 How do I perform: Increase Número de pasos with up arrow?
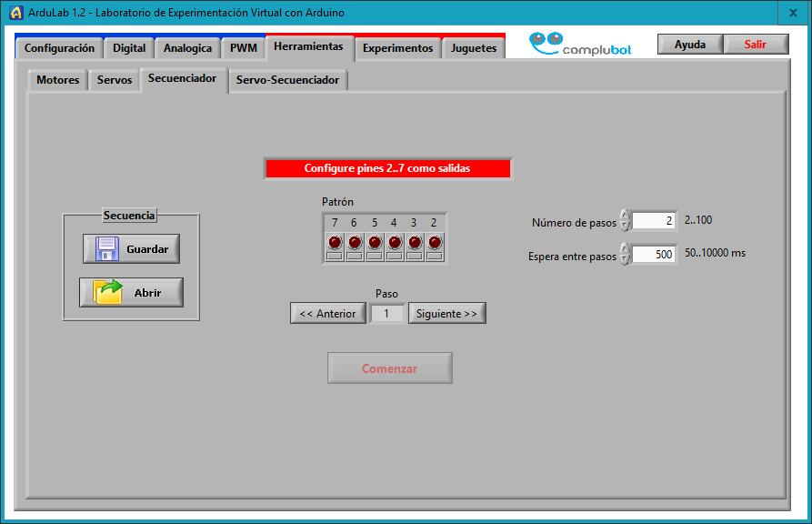click(x=625, y=216)
